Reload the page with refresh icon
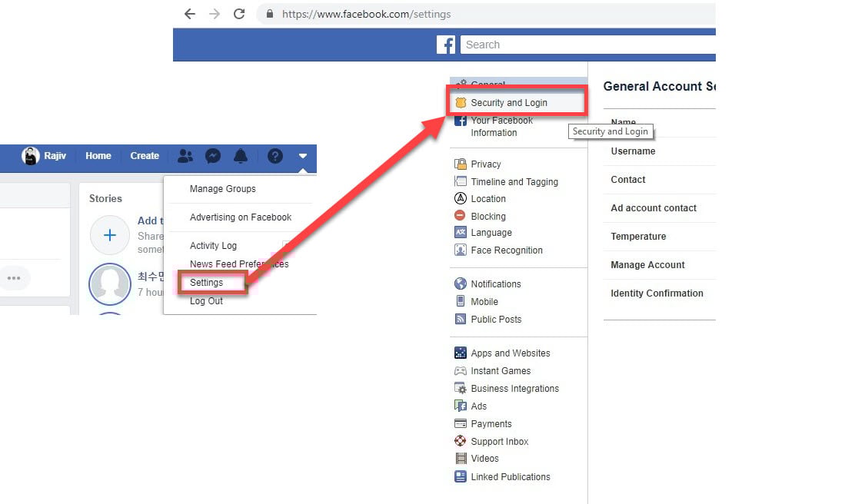 [x=239, y=14]
